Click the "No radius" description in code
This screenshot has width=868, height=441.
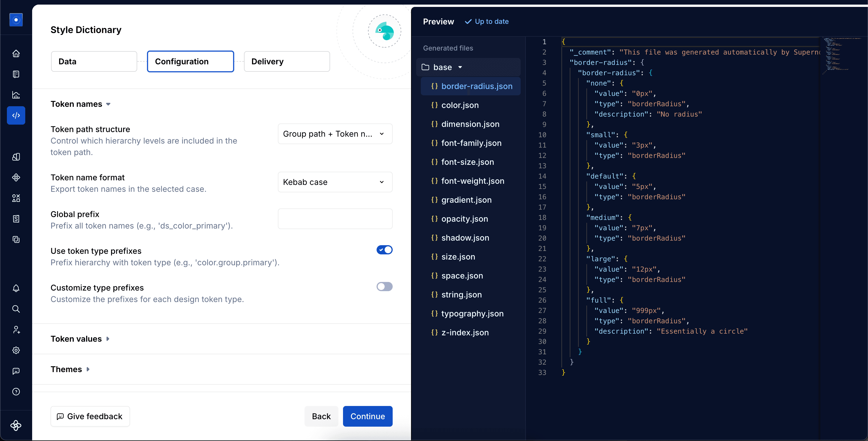679,114
